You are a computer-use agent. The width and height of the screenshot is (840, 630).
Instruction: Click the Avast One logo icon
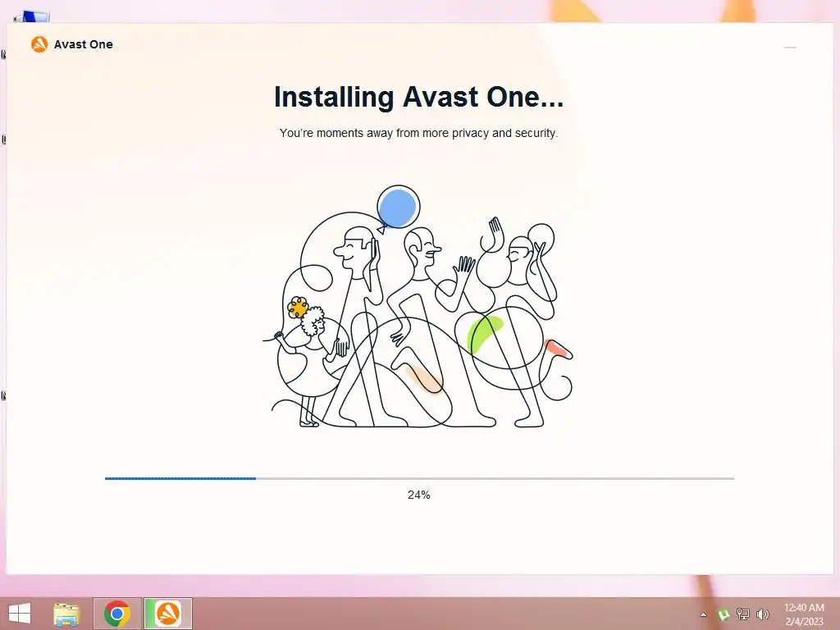tap(39, 44)
